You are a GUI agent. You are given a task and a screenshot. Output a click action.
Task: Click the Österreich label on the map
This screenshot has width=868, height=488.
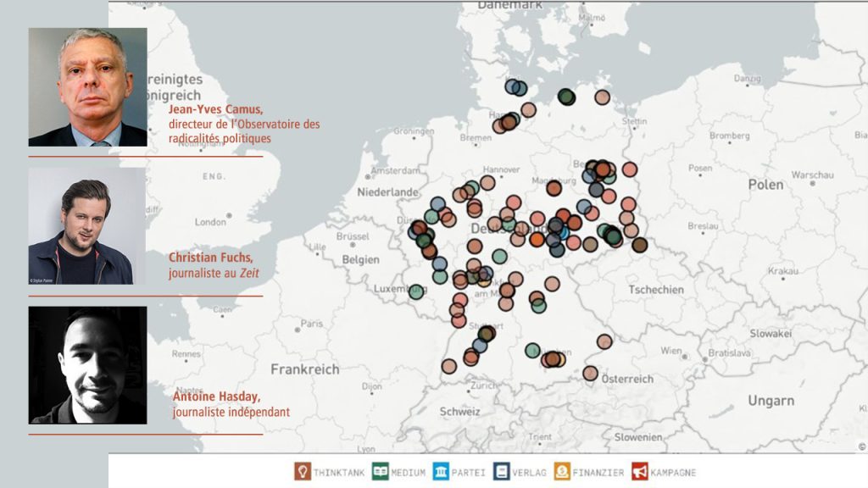627,379
